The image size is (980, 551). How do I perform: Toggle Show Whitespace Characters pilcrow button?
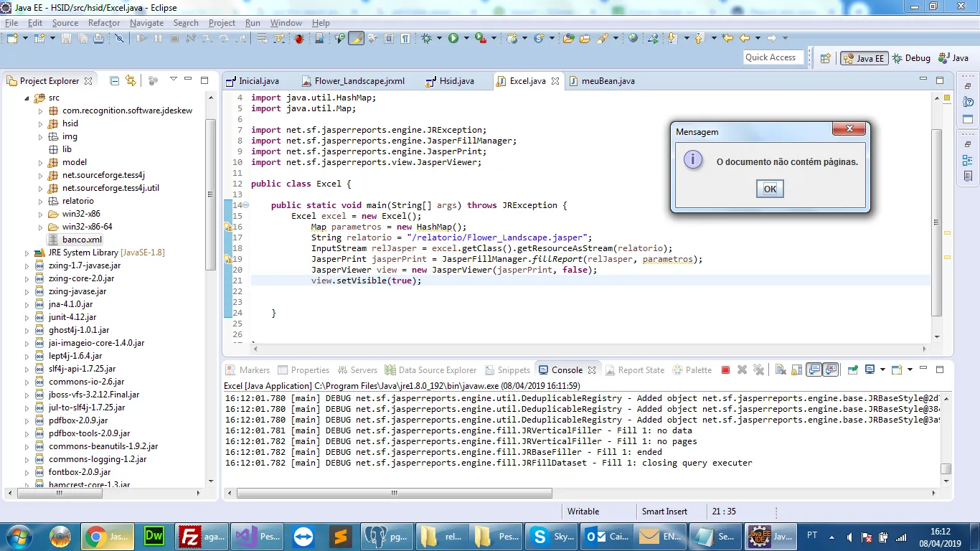[405, 38]
